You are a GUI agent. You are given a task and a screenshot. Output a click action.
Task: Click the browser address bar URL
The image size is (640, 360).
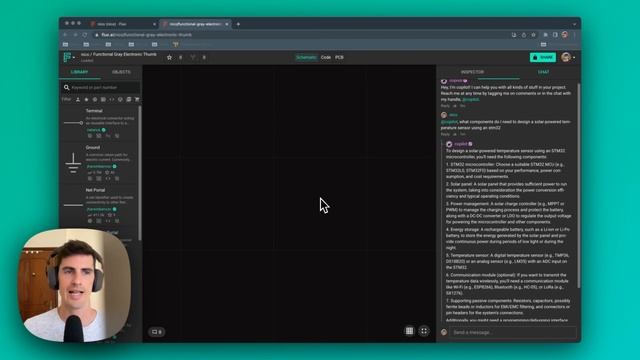pos(147,35)
